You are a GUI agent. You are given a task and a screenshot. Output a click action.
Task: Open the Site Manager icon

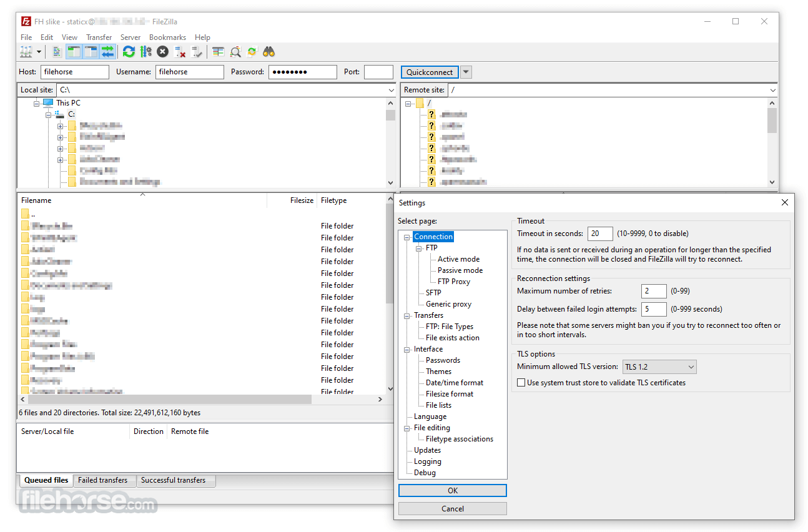tap(26, 52)
